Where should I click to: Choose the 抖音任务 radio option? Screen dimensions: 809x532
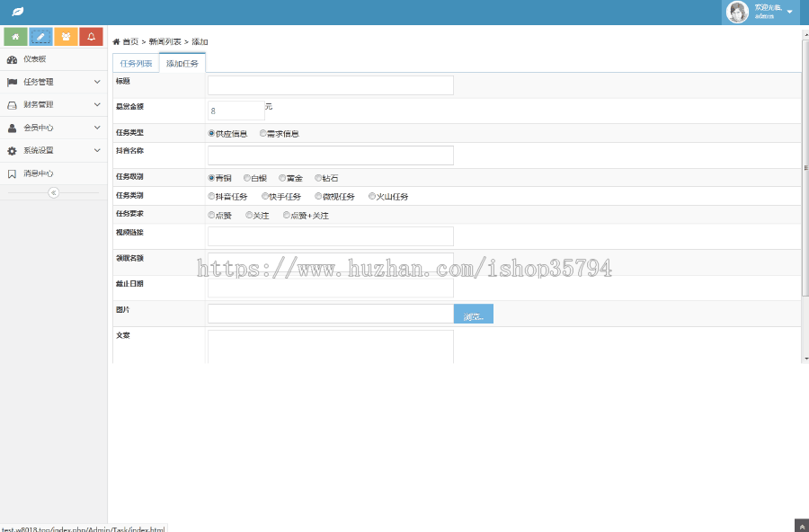pyautogui.click(x=211, y=196)
